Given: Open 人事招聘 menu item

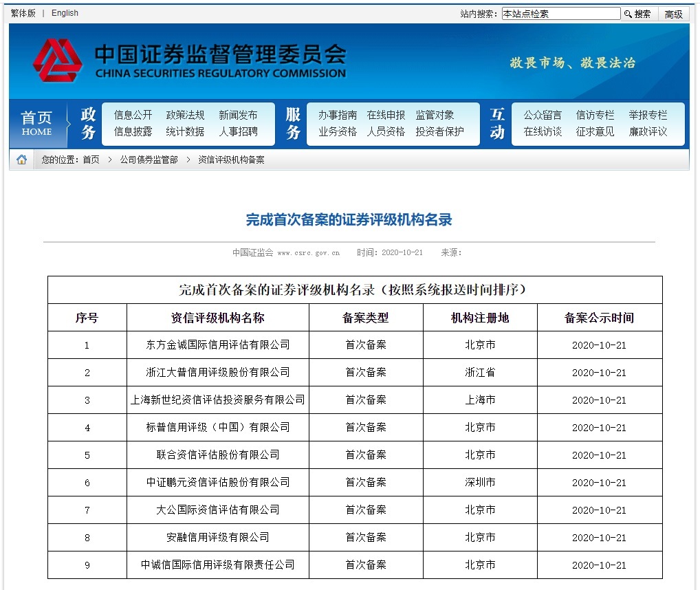Looking at the screenshot, I should point(238,131).
